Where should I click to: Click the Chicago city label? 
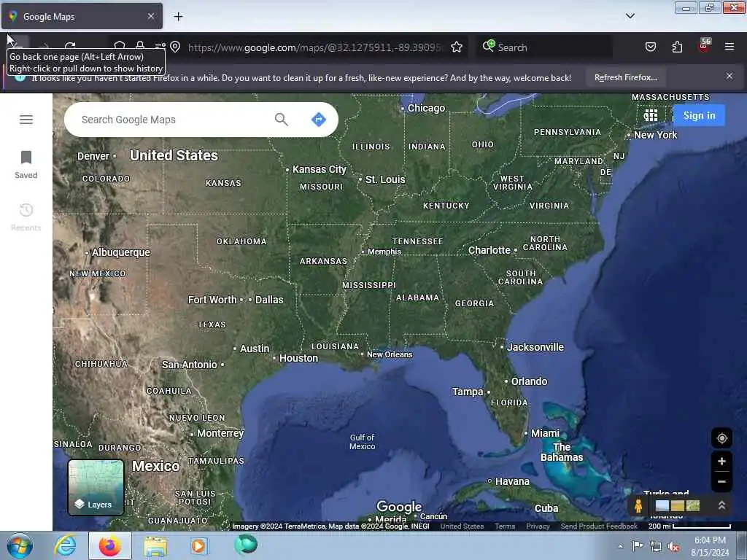pyautogui.click(x=426, y=108)
